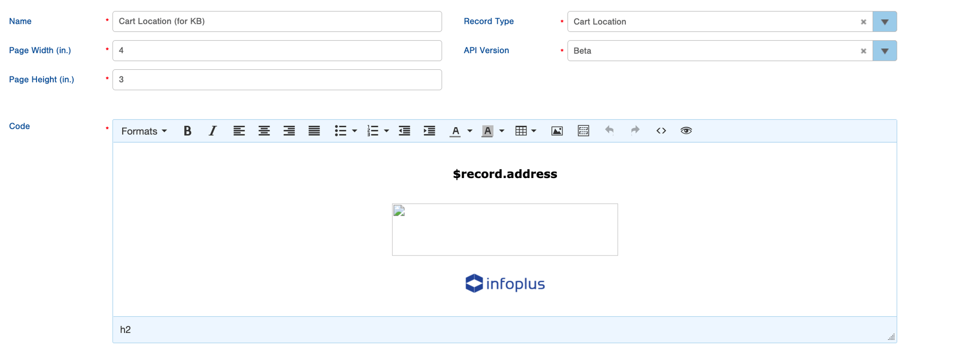The width and height of the screenshot is (980, 357).
Task: Decrease indent of the selected line
Action: (x=405, y=131)
